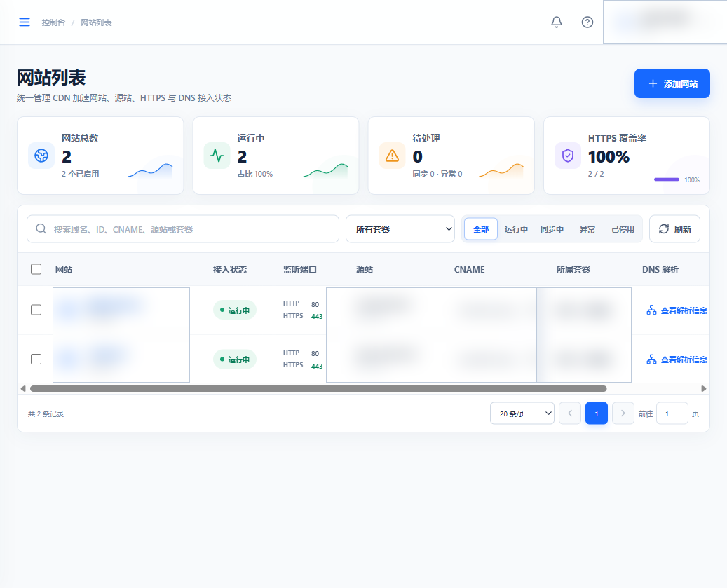This screenshot has height=588, width=727.
Task: Go to the next page arrow
Action: pyautogui.click(x=623, y=413)
